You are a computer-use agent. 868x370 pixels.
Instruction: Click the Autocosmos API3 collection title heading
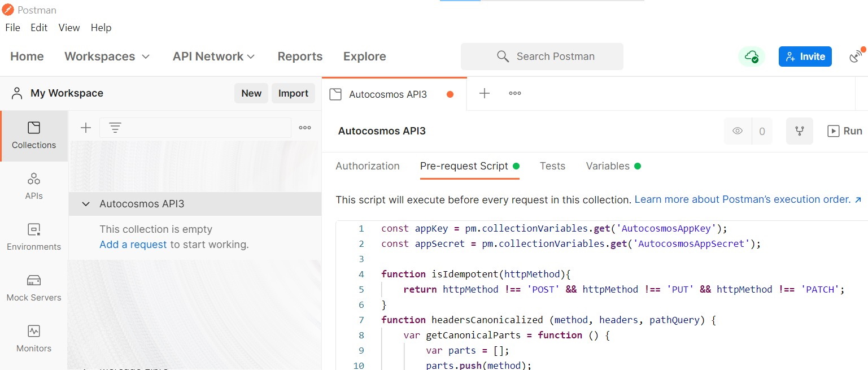click(382, 131)
